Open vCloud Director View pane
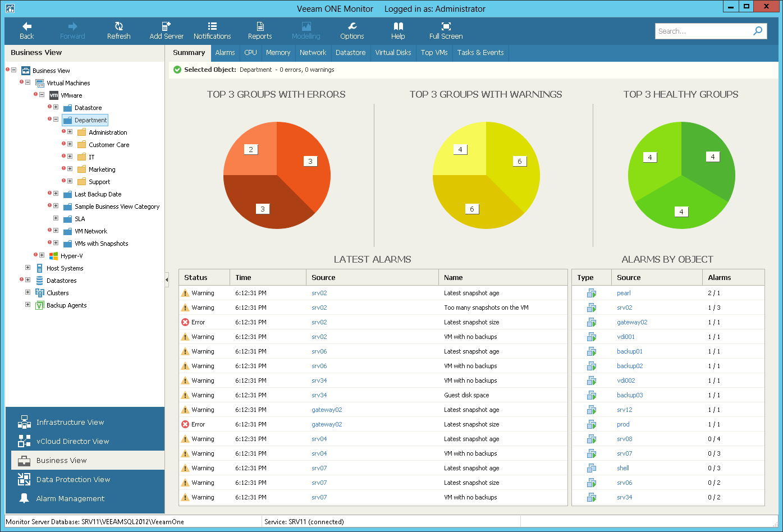Screen dimensions: 783x532 tap(85, 441)
